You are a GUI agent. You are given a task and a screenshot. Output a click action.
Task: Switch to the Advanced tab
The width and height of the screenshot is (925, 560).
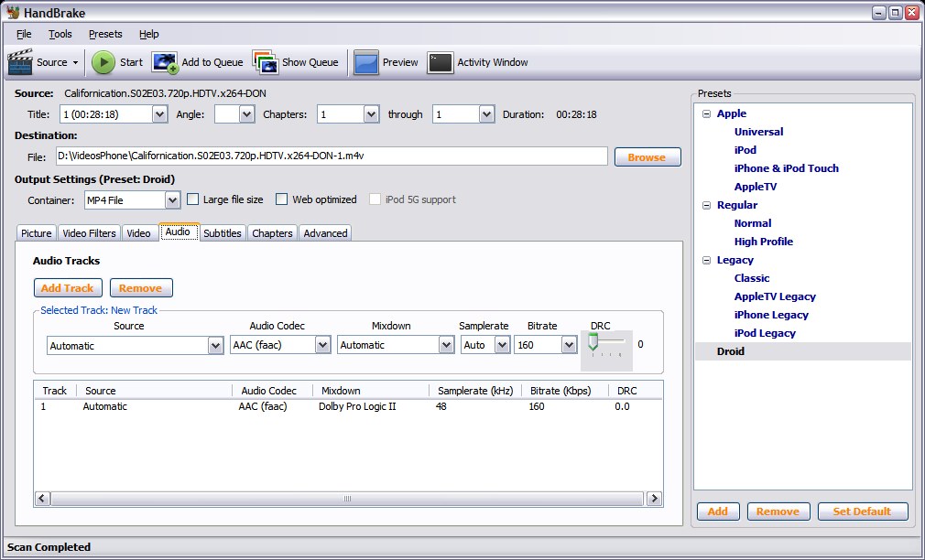pos(326,233)
